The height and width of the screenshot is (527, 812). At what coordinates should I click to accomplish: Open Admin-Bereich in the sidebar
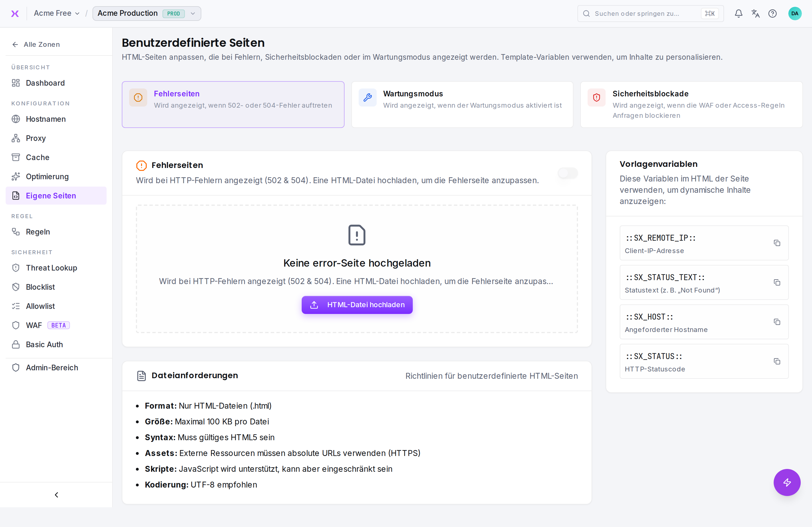click(x=56, y=367)
